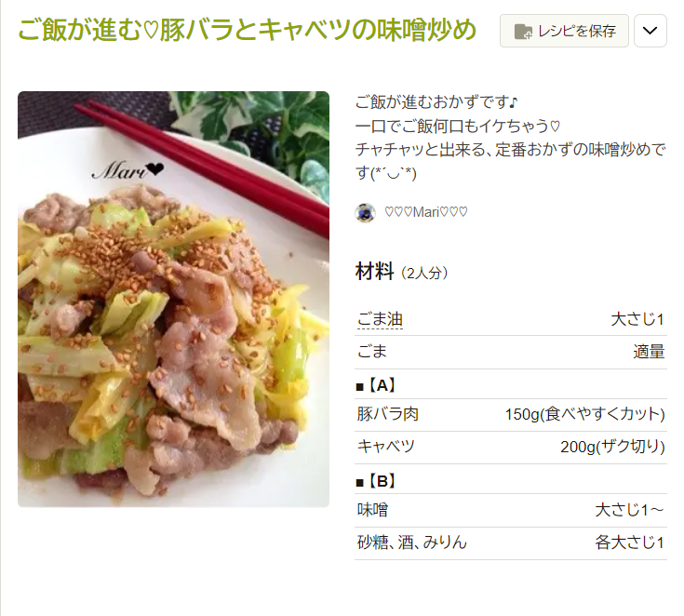
Task: Select the (2人分) servings label
Action: (x=424, y=274)
